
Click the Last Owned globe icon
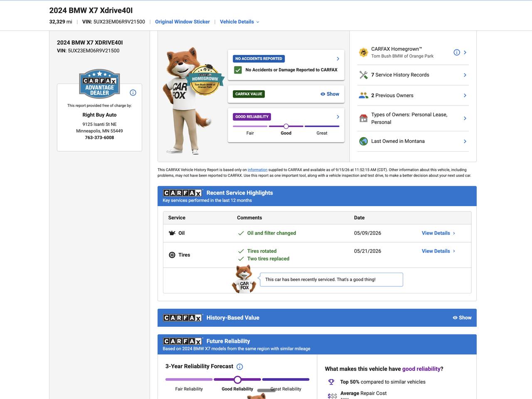pos(364,141)
